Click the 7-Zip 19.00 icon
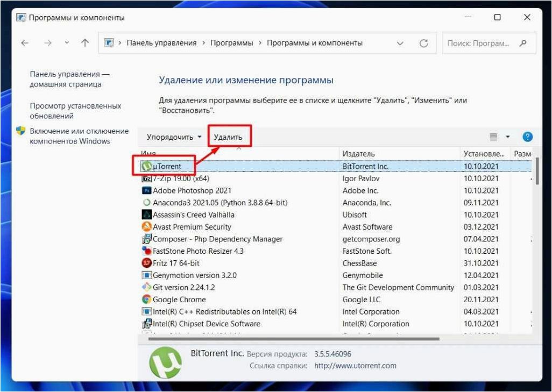 coord(146,179)
